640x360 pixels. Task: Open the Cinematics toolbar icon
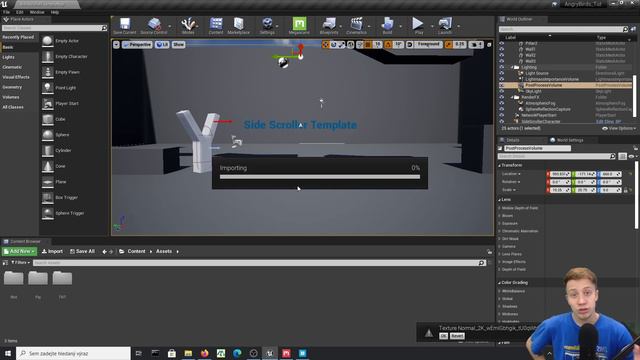[356, 25]
